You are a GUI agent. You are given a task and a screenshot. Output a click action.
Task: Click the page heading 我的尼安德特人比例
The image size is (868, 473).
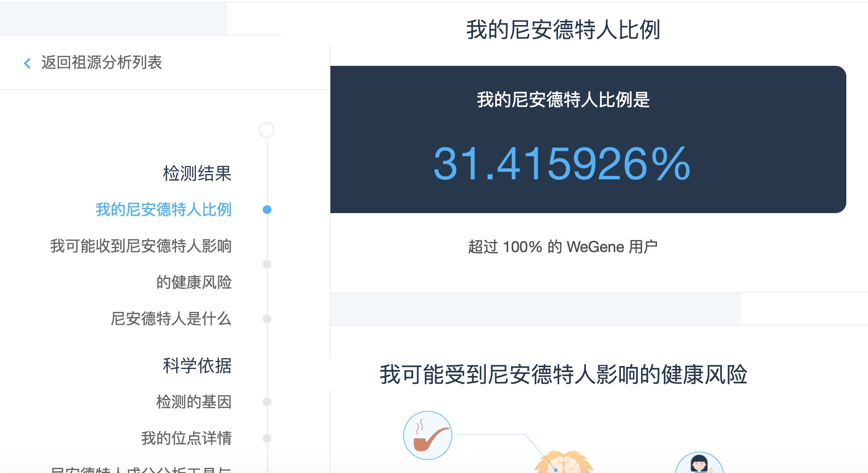pyautogui.click(x=563, y=30)
